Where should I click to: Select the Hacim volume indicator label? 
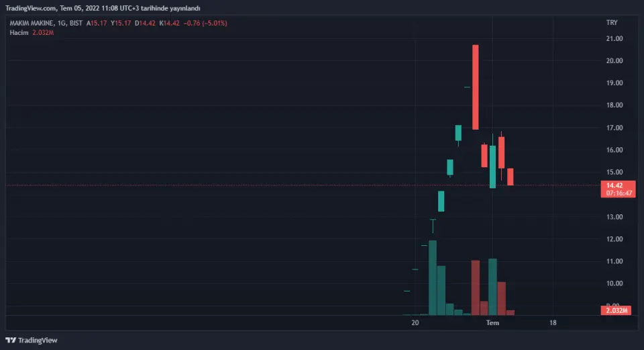[x=19, y=32]
